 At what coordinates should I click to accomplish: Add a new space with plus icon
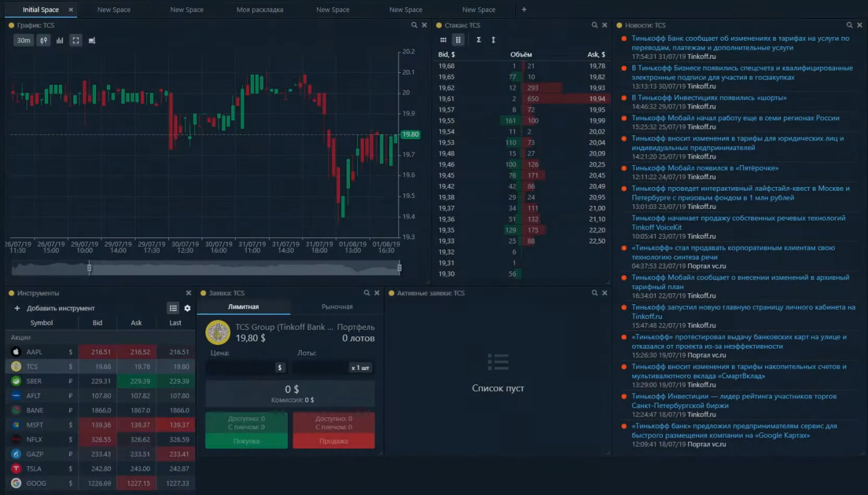tap(524, 9)
